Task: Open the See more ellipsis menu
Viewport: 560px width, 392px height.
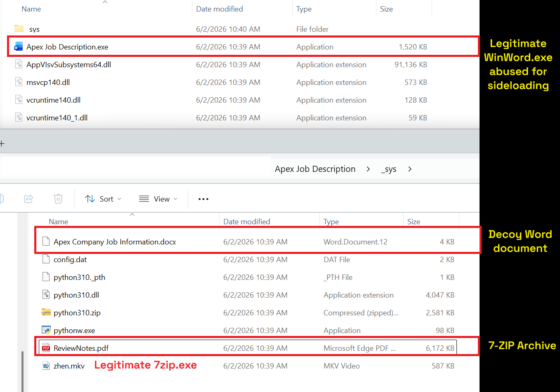Action: pos(203,199)
